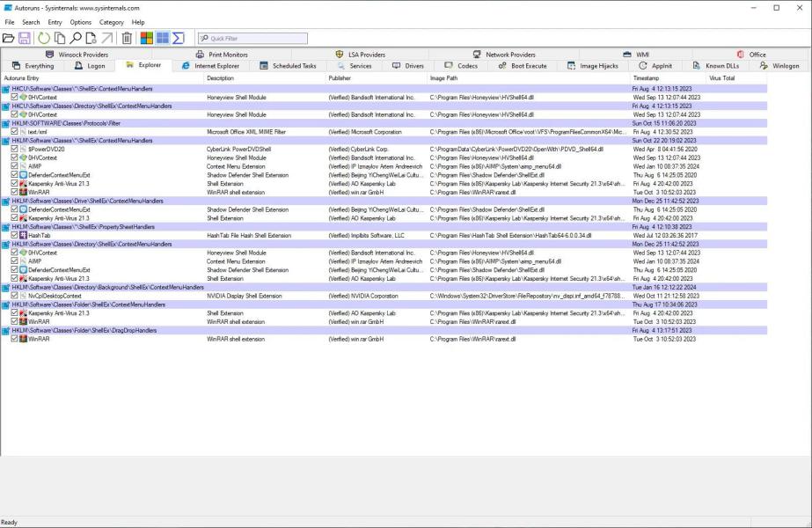Switch to the Codecs tab
812x528 pixels.
coord(461,66)
